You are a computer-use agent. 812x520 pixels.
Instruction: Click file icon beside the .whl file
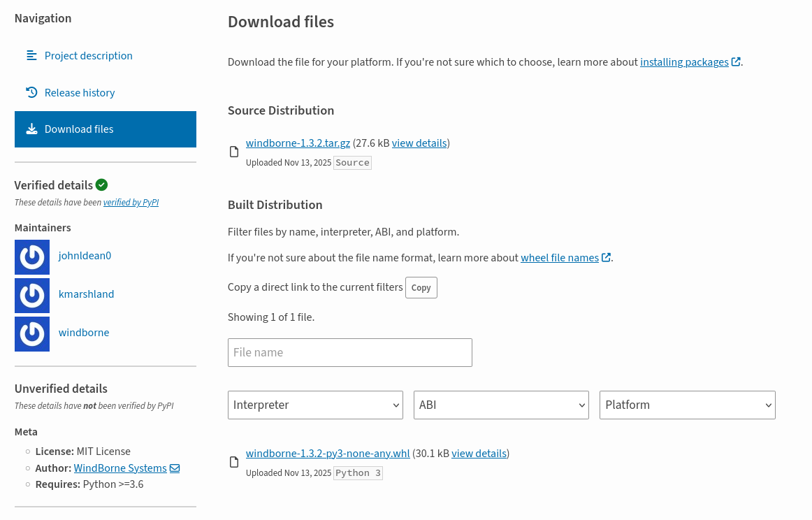coord(234,463)
